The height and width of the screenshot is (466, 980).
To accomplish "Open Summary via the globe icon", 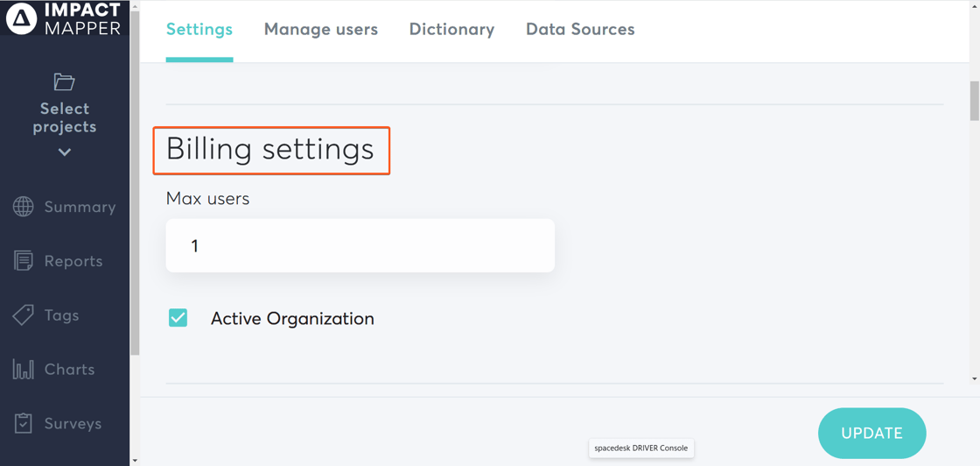I will point(24,207).
